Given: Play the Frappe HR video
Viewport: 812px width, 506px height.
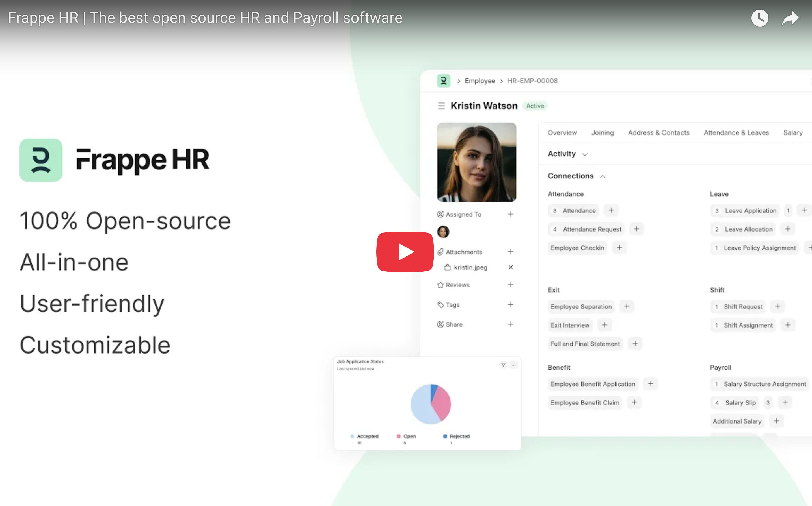Looking at the screenshot, I should pyautogui.click(x=405, y=252).
